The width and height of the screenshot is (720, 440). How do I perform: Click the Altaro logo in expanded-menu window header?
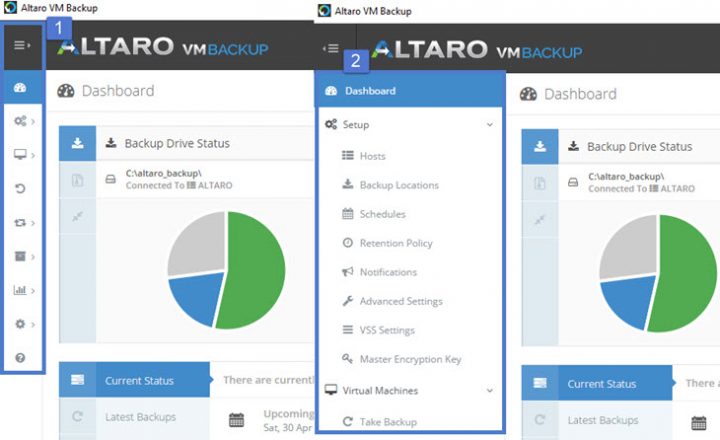(x=477, y=51)
